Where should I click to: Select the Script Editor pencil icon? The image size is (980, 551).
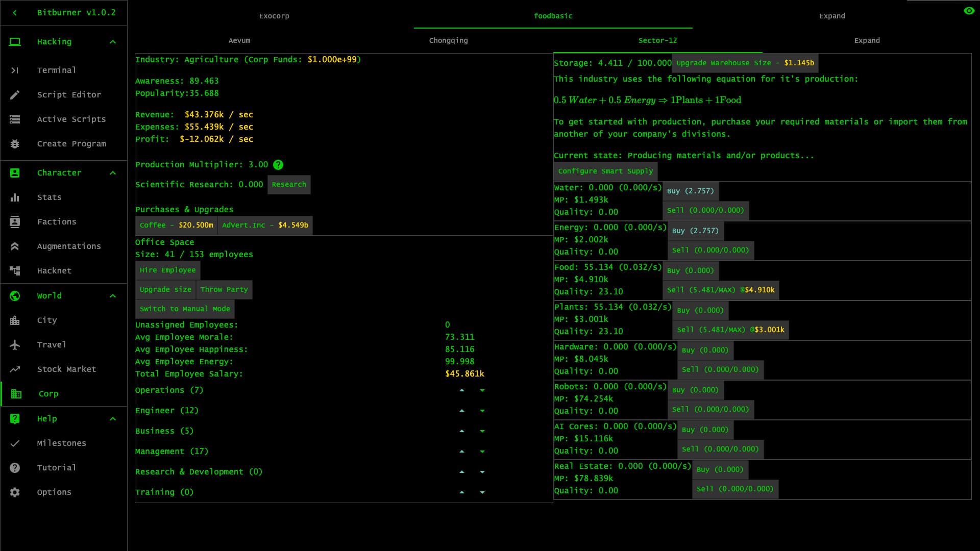coord(15,94)
